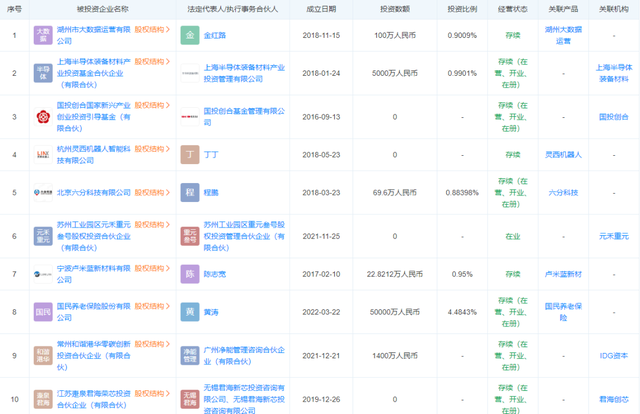The image size is (640, 414).
Task: Click the amount cell 22.8212万人民币
Action: coord(395,274)
